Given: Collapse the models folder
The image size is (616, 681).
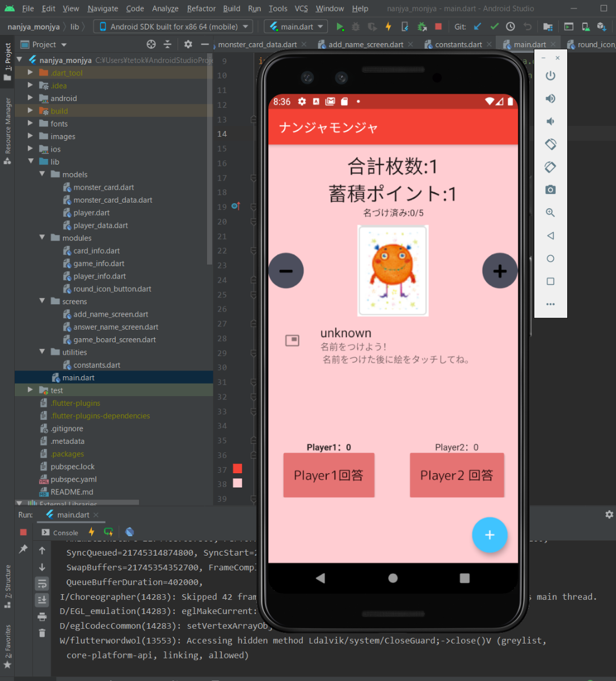Looking at the screenshot, I should tap(43, 174).
